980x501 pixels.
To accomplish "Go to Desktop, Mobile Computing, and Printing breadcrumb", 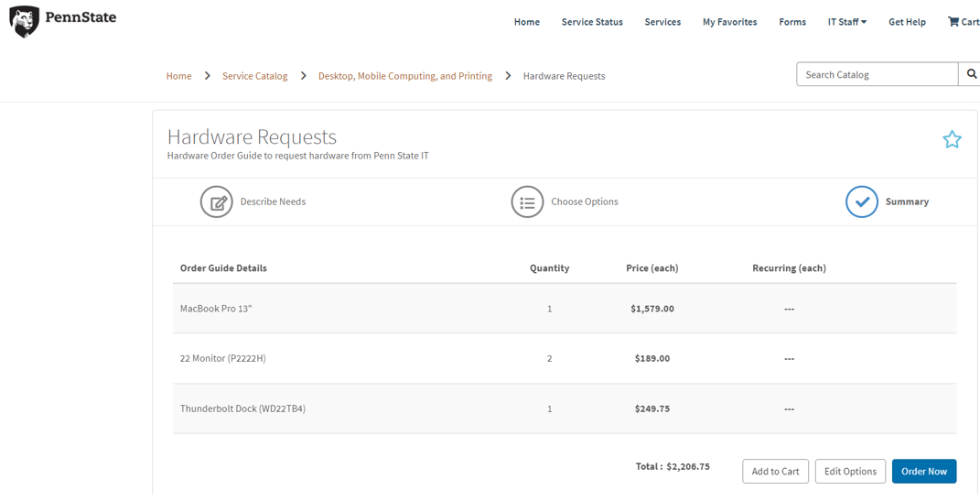I will click(x=404, y=76).
